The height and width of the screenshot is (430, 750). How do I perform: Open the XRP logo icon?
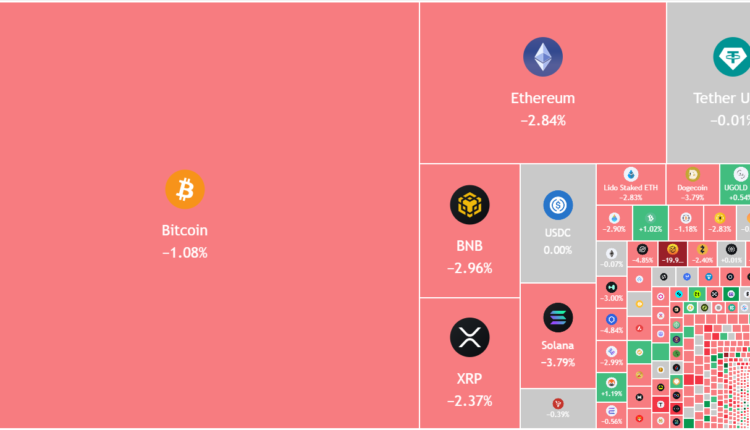[469, 337]
